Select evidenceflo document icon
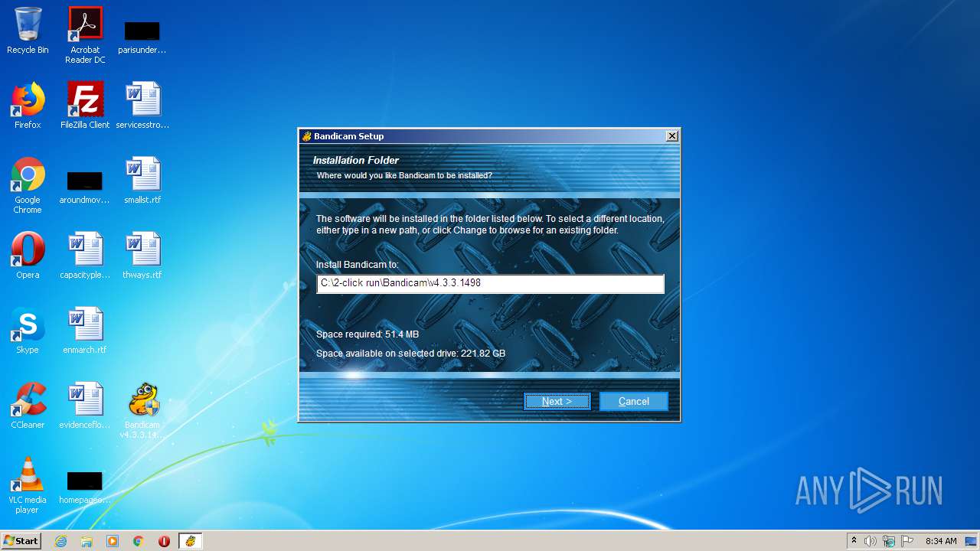Viewport: 980px width, 551px height. (85, 406)
